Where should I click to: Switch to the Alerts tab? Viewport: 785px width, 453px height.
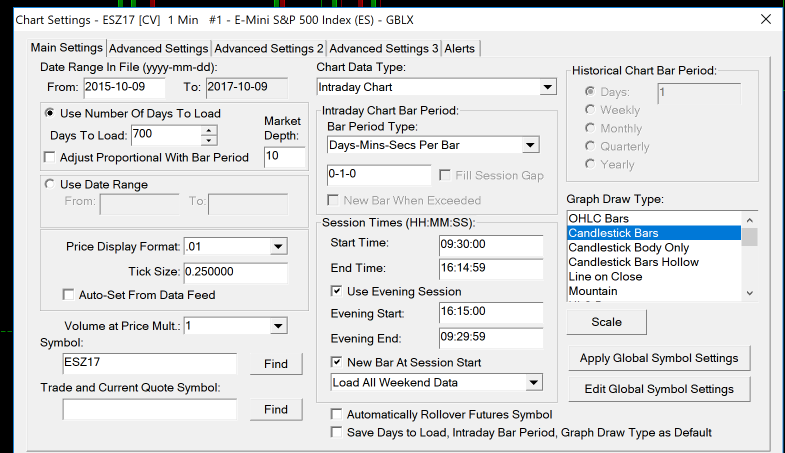[460, 49]
